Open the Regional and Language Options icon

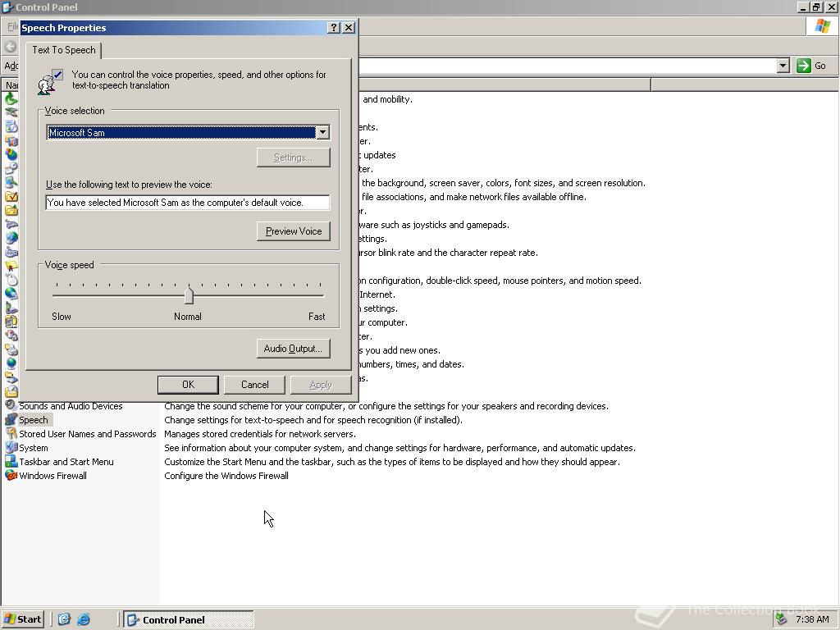click(11, 363)
